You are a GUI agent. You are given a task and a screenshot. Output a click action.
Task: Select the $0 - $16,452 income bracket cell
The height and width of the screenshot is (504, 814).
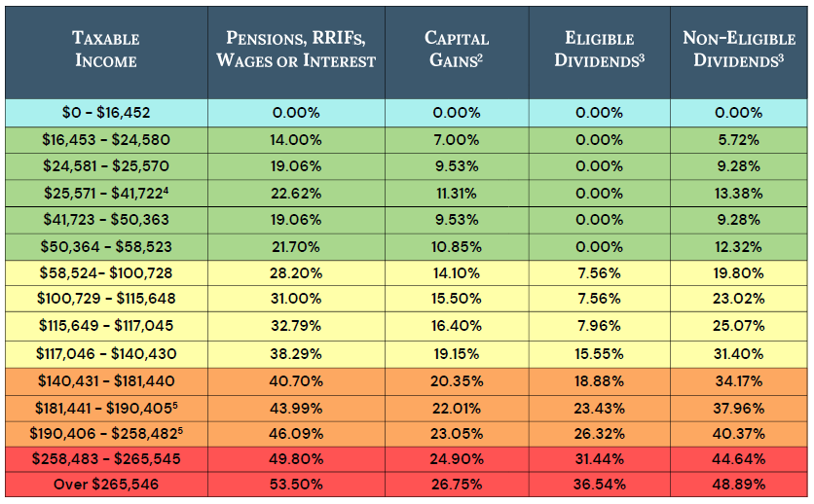[x=106, y=112]
